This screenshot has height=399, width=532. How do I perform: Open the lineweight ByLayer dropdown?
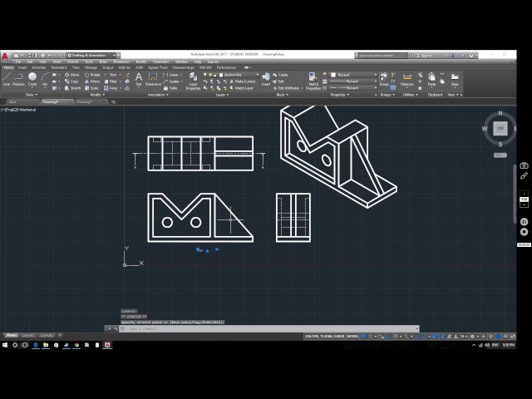click(353, 81)
